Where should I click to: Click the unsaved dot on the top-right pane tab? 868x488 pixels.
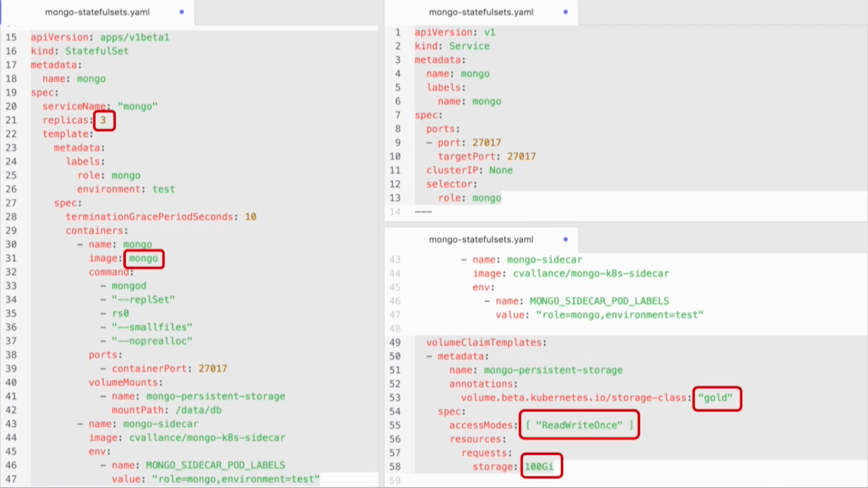coord(566,12)
